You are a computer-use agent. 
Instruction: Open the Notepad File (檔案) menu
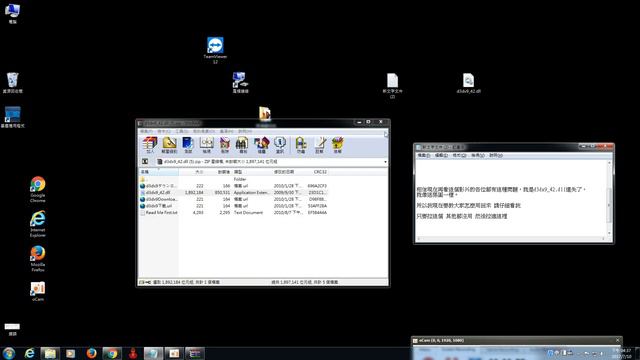423,156
